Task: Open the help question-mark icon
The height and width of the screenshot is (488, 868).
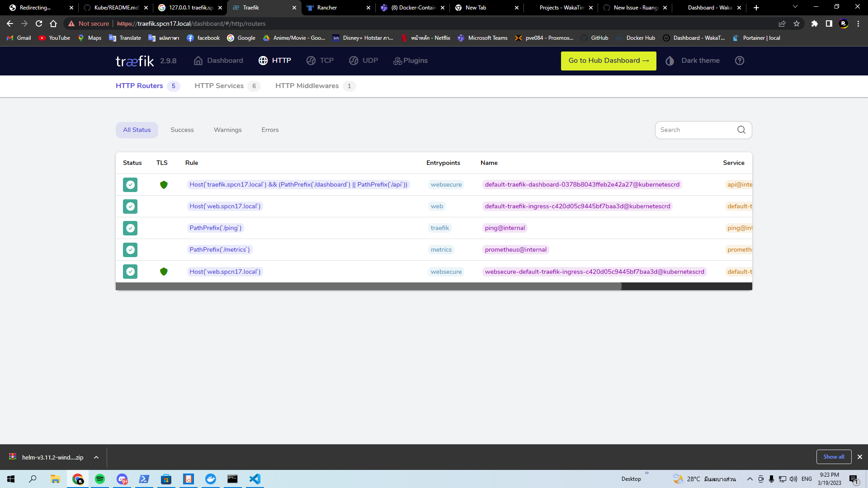Action: [x=740, y=61]
